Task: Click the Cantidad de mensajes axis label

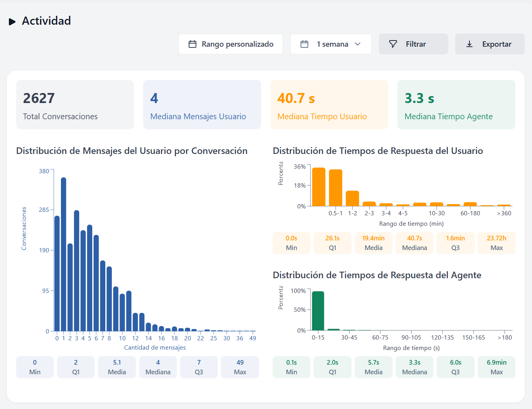Action: point(155,348)
